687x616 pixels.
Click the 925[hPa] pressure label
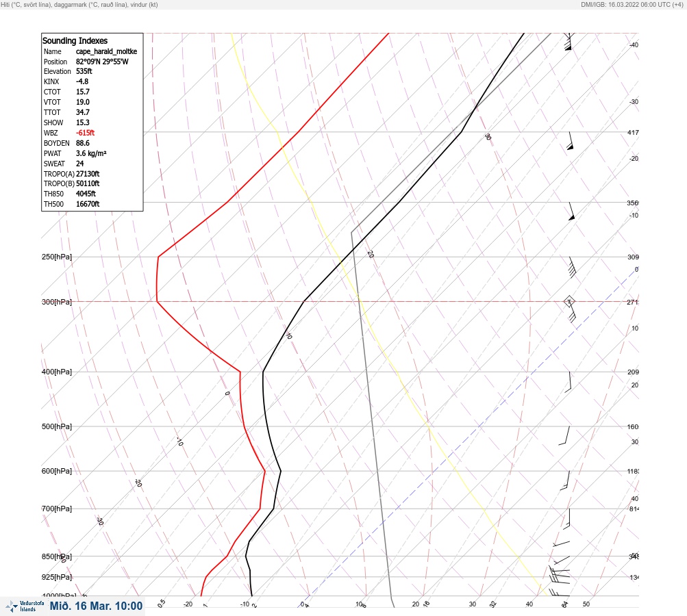tap(57, 577)
